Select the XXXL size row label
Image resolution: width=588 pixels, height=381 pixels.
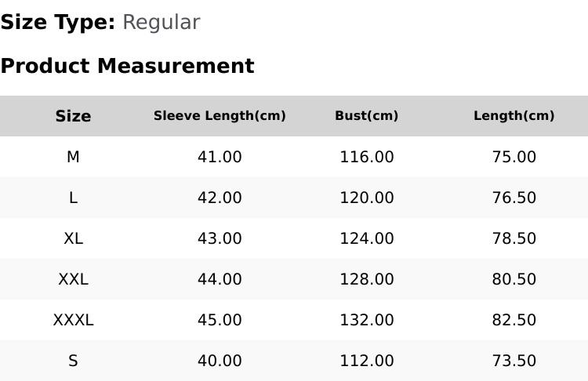coord(73,321)
